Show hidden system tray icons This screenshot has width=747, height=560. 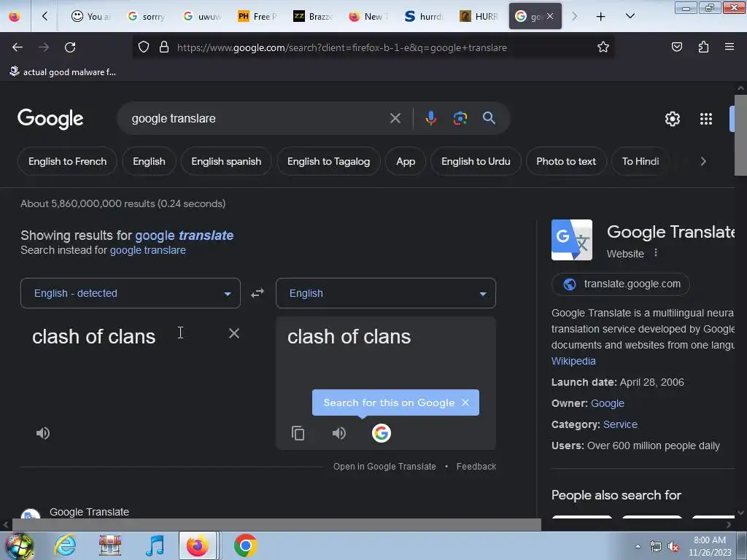638,546
